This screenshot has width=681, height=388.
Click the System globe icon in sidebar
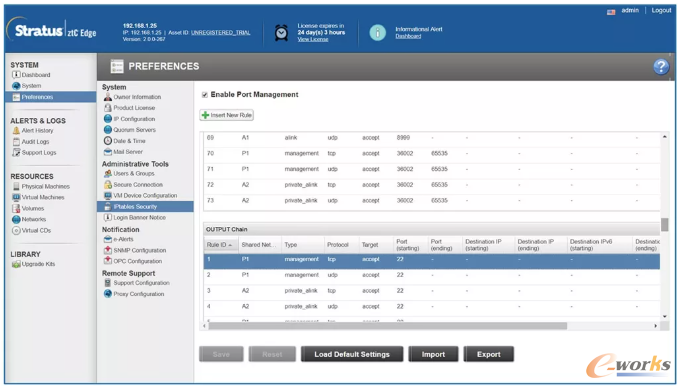tap(16, 86)
